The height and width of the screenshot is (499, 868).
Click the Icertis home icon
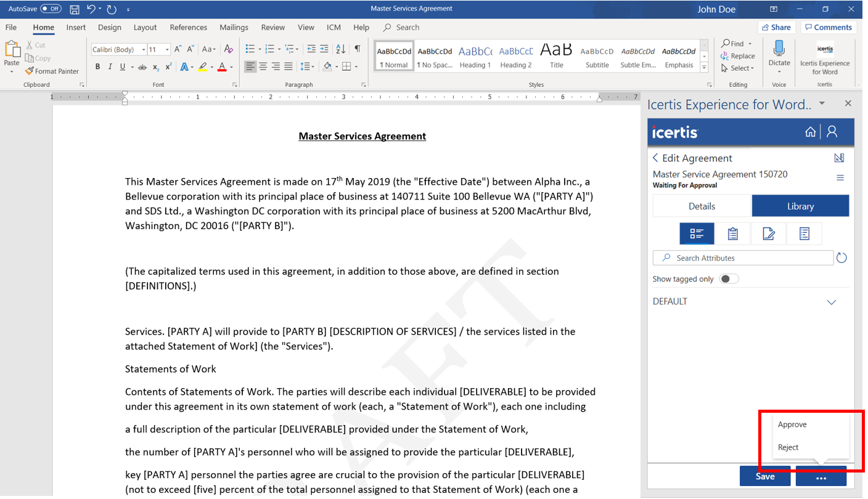click(810, 132)
